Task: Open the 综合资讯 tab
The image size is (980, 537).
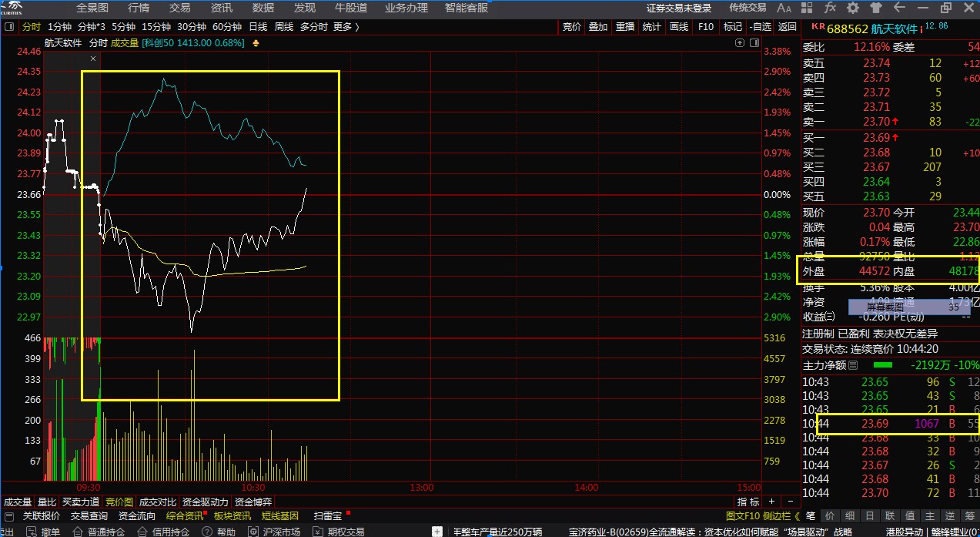Action: point(185,516)
